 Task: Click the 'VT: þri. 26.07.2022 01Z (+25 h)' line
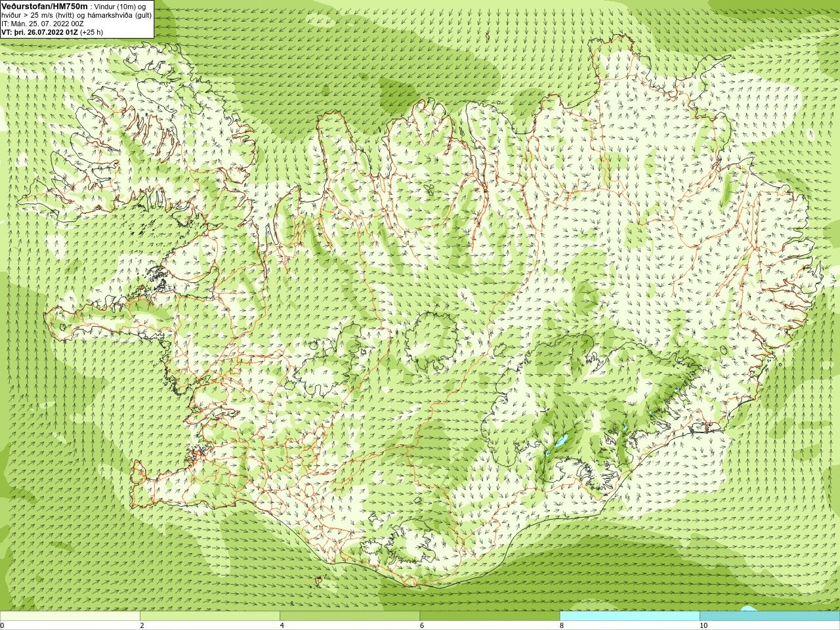pyautogui.click(x=52, y=31)
